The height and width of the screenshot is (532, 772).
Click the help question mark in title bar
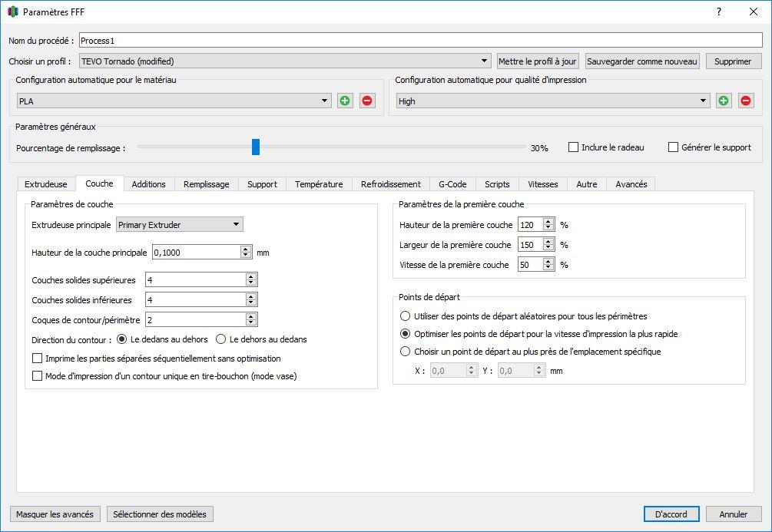pyautogui.click(x=719, y=12)
